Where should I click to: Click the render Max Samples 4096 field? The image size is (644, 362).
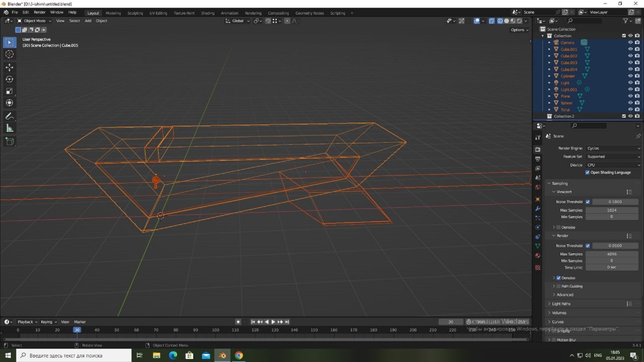[611, 254]
